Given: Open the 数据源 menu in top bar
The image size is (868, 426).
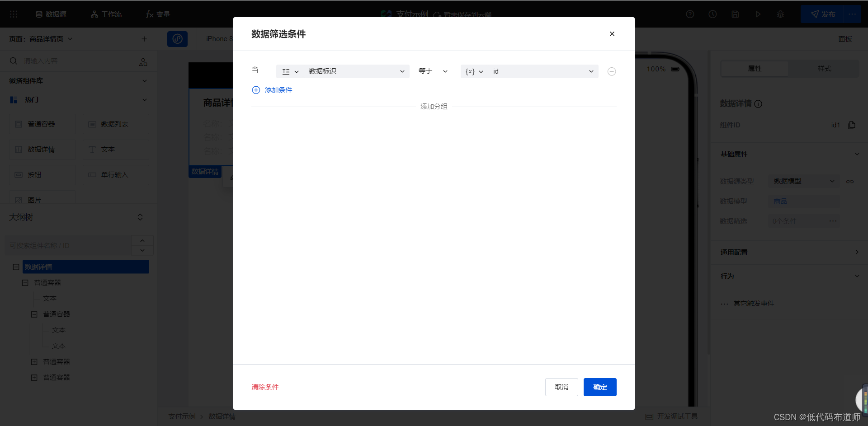Looking at the screenshot, I should click(51, 14).
